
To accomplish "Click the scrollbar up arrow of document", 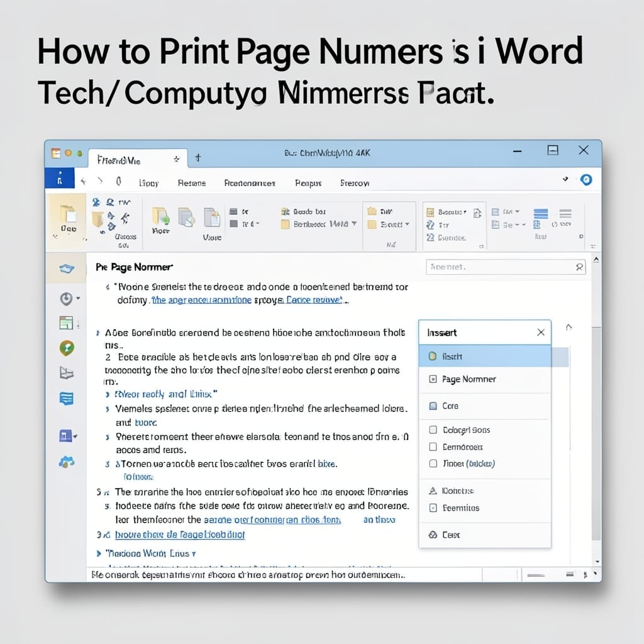I will (596, 260).
